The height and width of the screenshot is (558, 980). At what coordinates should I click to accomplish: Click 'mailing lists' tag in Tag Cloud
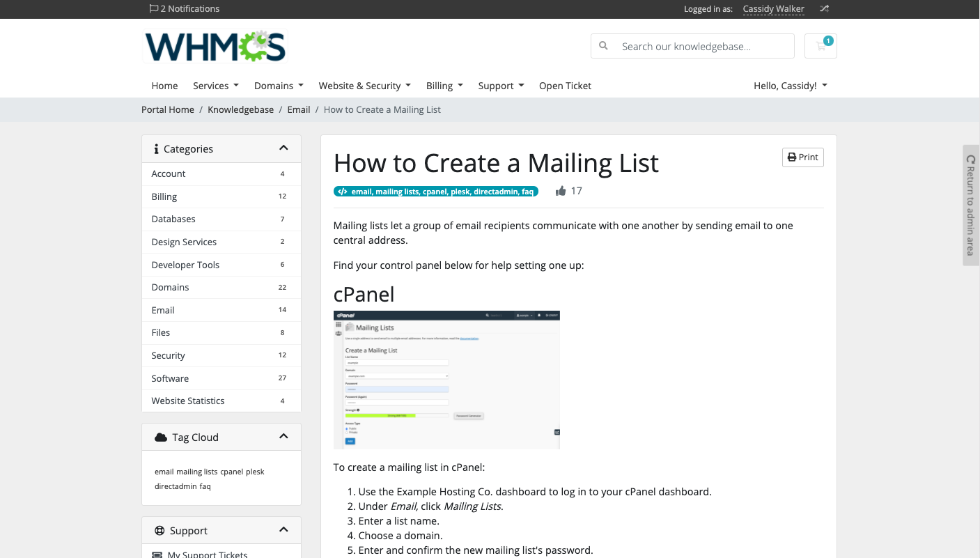click(196, 472)
